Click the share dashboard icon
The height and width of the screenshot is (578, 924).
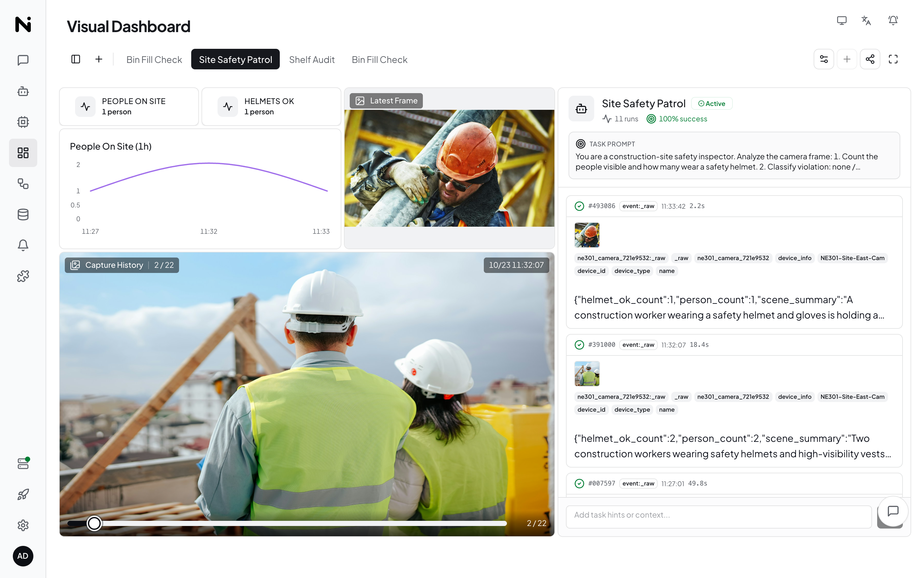coord(870,59)
